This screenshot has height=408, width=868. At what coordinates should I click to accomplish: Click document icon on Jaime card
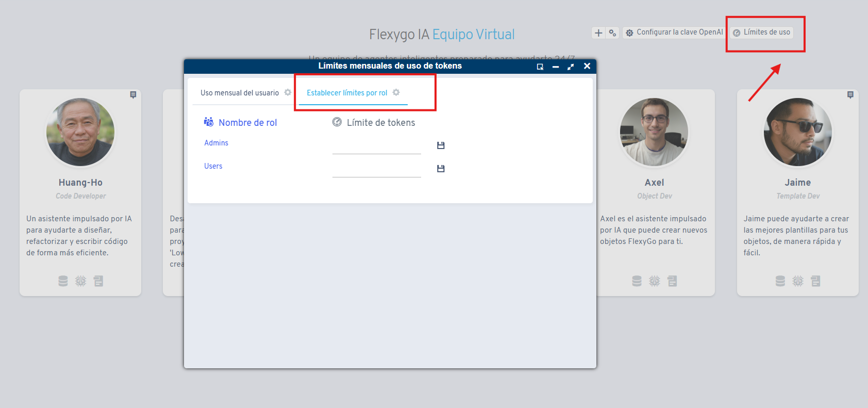point(815,281)
